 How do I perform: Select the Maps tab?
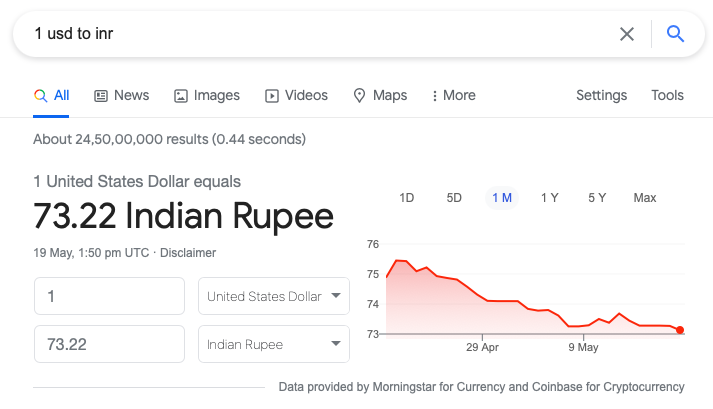click(x=380, y=96)
